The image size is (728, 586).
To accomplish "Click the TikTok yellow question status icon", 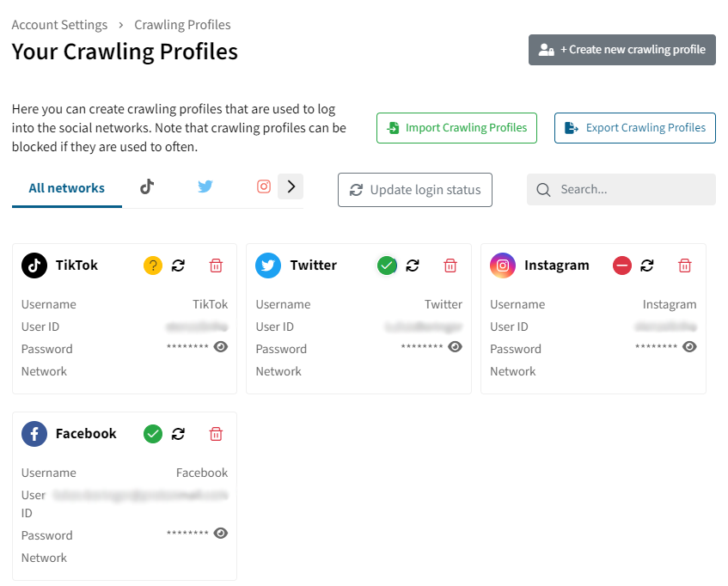I will [153, 266].
